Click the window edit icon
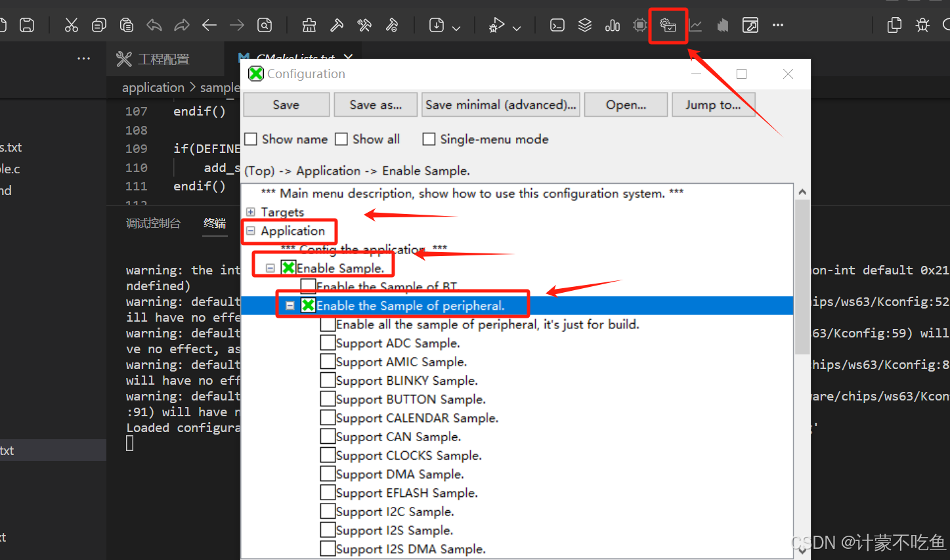950x560 pixels. point(750,26)
